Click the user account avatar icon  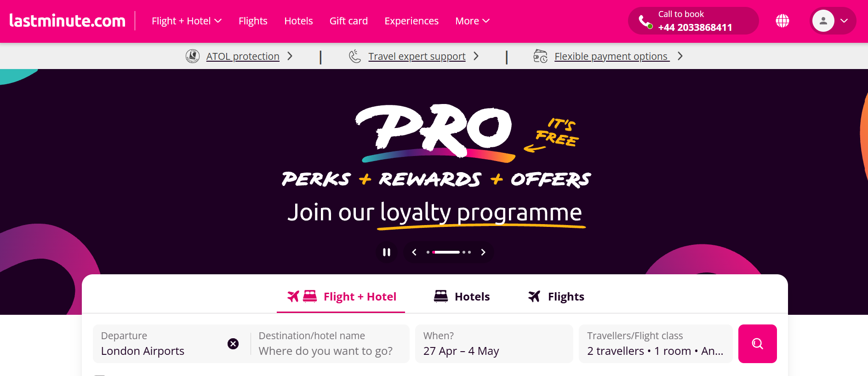pos(823,21)
